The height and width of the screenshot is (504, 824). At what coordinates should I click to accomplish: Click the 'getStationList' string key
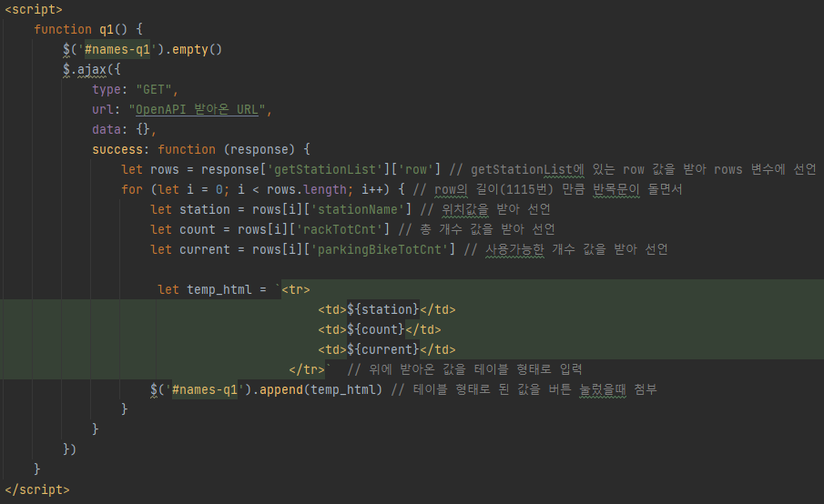[325, 169]
